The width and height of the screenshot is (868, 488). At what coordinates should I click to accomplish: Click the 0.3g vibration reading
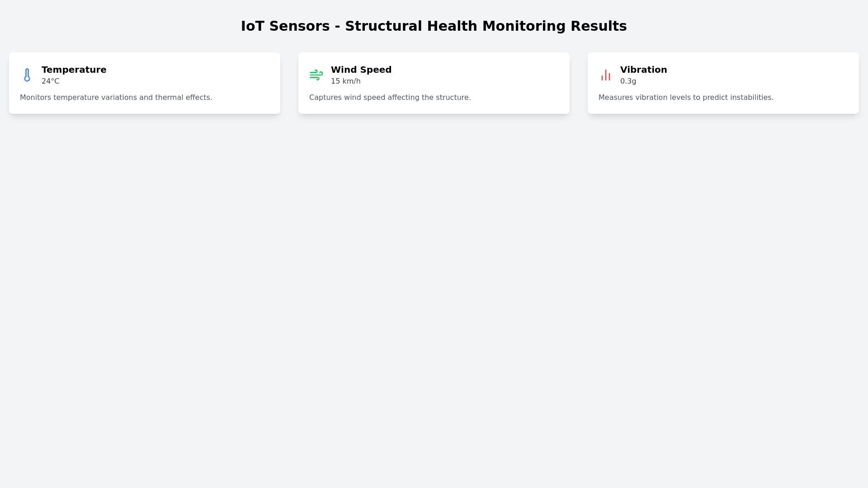click(x=628, y=81)
